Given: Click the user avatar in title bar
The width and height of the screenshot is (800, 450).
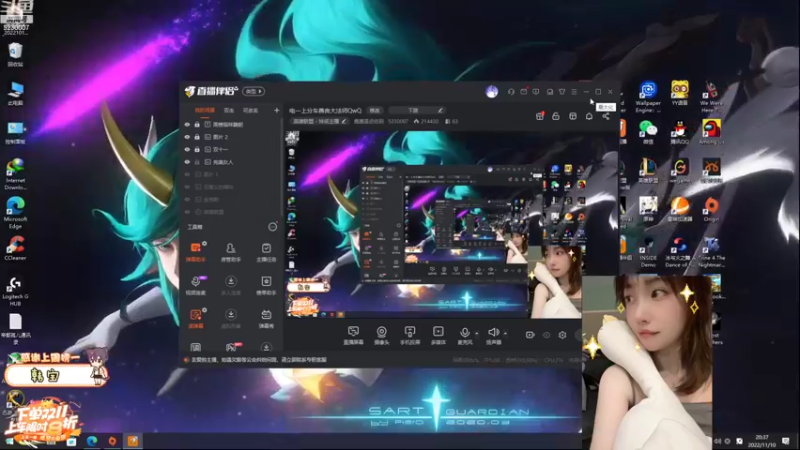Looking at the screenshot, I should (492, 92).
